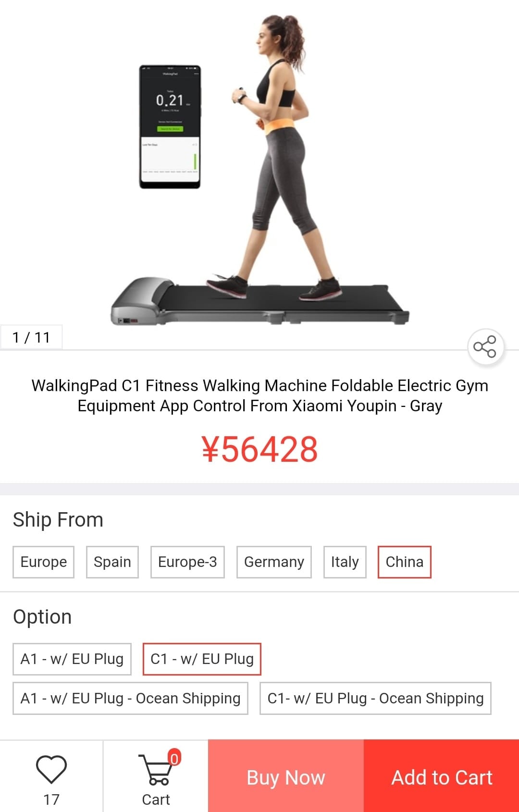Tap the Buy Now button

(286, 776)
